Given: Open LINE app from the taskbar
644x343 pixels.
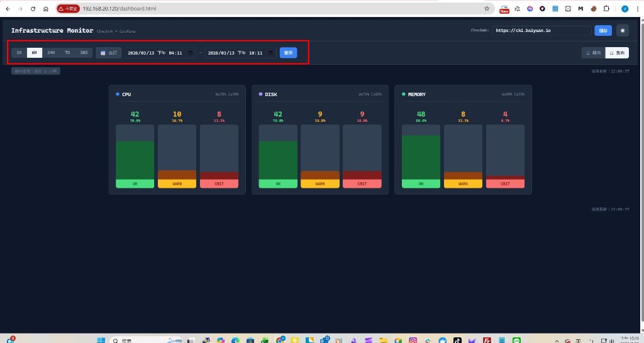Looking at the screenshot, I should [516, 340].
